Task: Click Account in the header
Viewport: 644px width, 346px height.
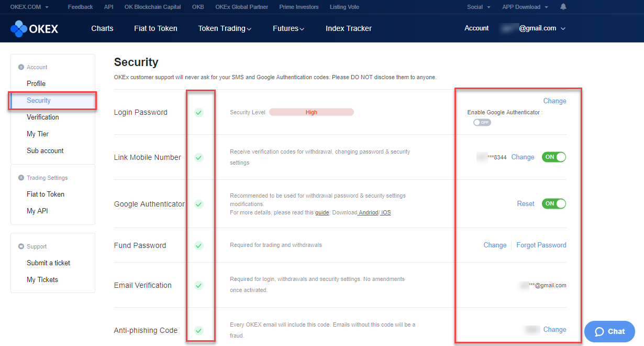Action: [x=476, y=28]
